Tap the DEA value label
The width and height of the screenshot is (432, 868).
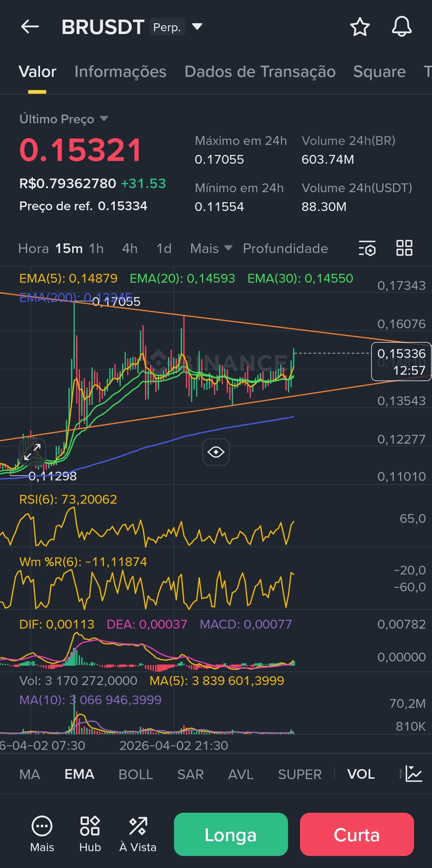147,624
